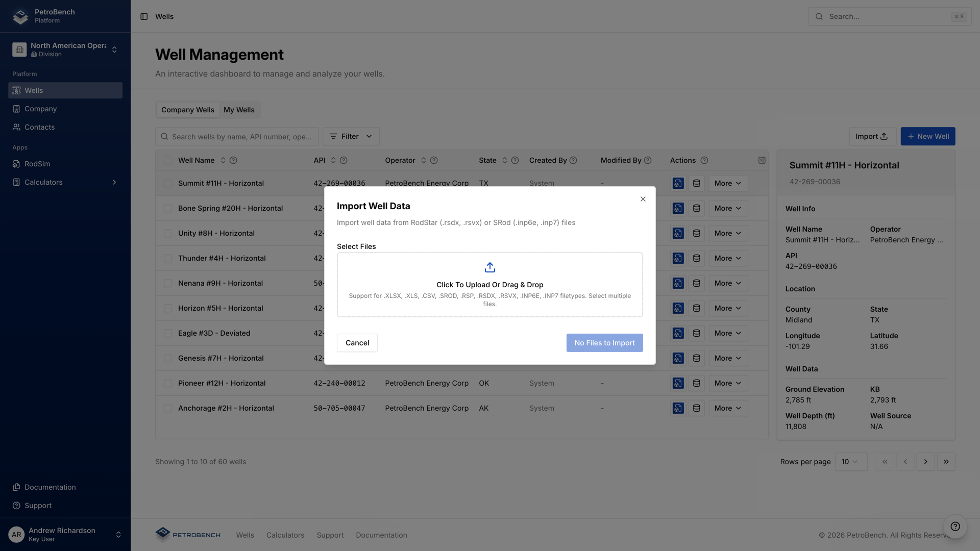Open the side panel toggle above the Actions column
The width and height of the screenshot is (980, 551).
(762, 160)
